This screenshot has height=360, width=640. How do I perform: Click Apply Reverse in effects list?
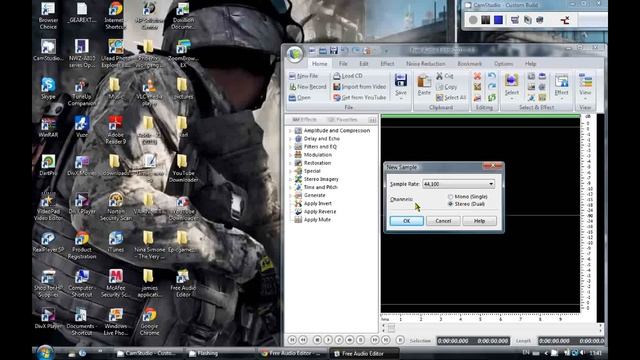[x=320, y=211]
